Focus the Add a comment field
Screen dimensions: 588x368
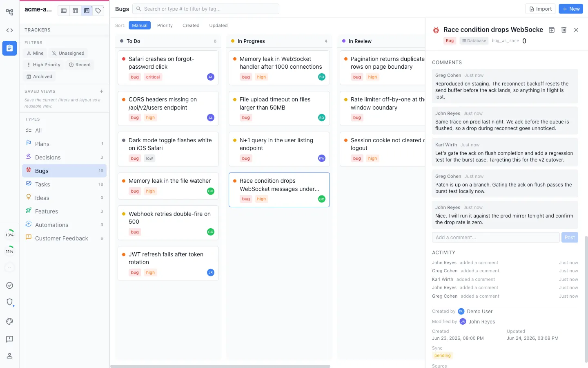[496, 238]
